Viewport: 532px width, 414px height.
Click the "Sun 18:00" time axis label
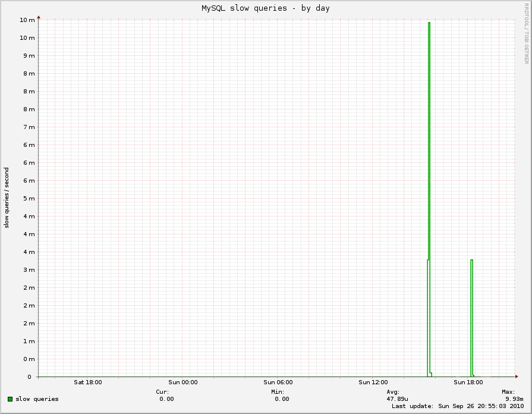(x=468, y=382)
